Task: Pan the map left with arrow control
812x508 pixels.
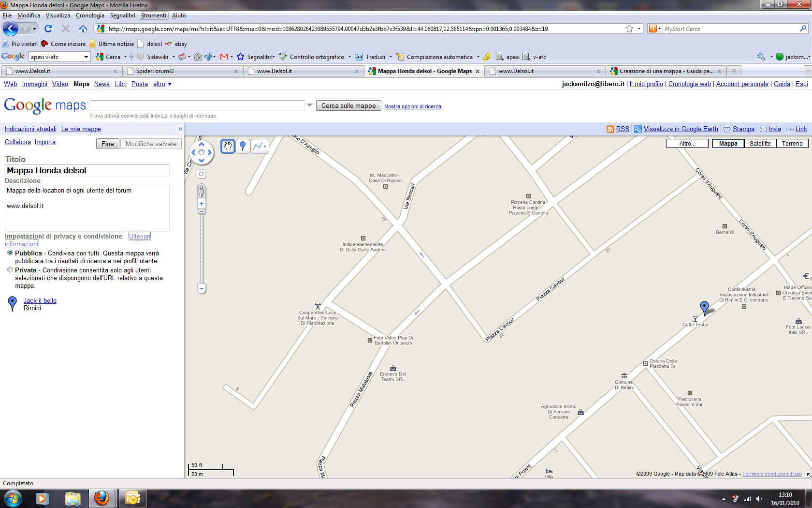Action: pyautogui.click(x=193, y=152)
